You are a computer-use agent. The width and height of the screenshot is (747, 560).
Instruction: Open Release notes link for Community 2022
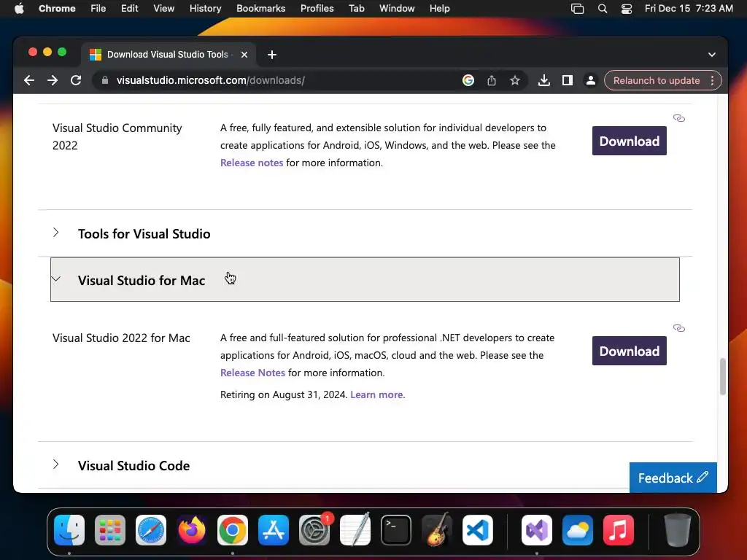(x=252, y=163)
